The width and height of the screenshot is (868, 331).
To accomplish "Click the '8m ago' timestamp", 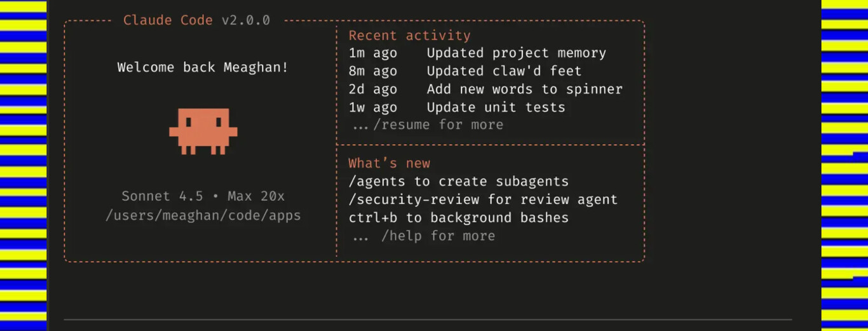I will (x=373, y=71).
